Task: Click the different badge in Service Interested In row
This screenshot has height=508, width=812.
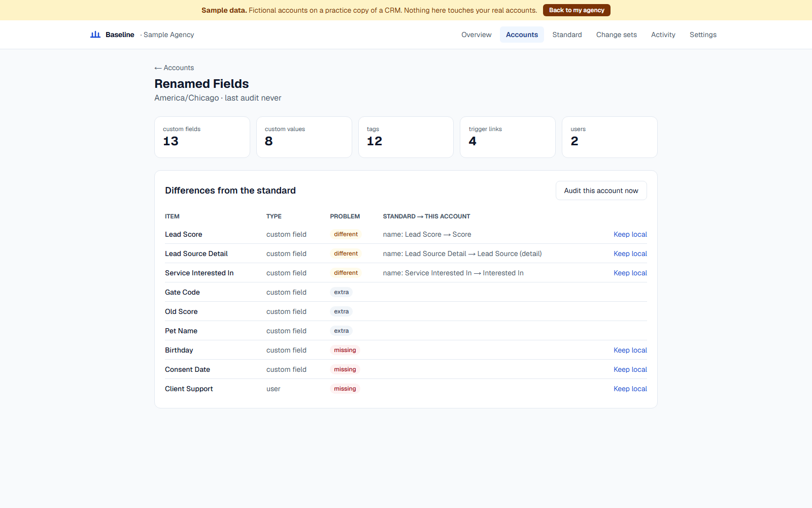Action: (346, 273)
